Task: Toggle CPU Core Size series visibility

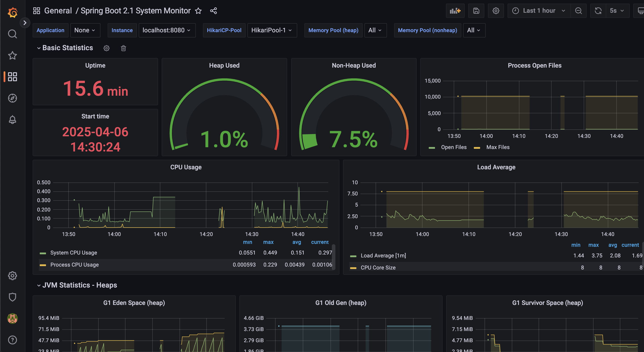Action: (378, 267)
